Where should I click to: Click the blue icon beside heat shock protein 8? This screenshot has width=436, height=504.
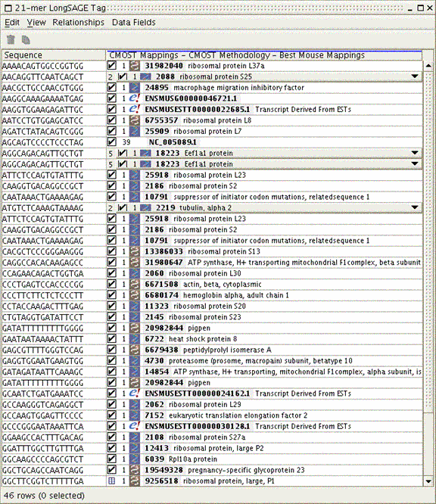135,339
